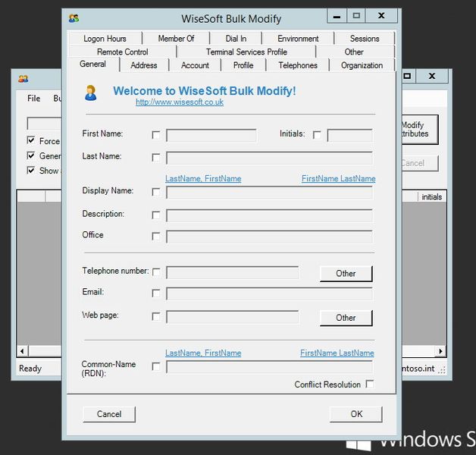The width and height of the screenshot is (476, 455).
Task: Select the Profile tab
Action: click(x=243, y=65)
